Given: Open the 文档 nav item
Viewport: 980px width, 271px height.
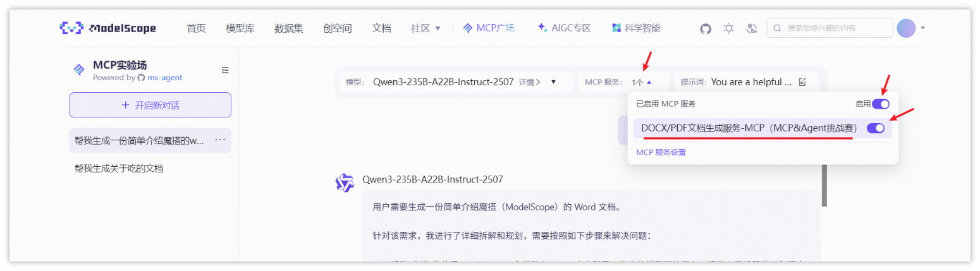Looking at the screenshot, I should click(381, 28).
